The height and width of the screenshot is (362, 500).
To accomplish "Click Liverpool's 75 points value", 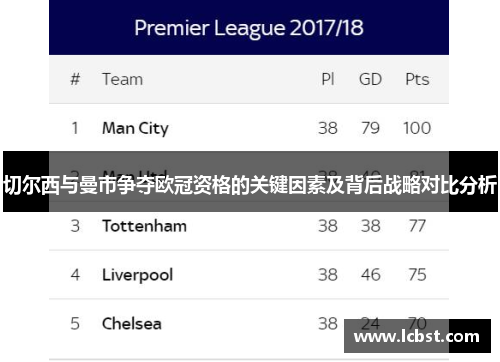I will (417, 275).
